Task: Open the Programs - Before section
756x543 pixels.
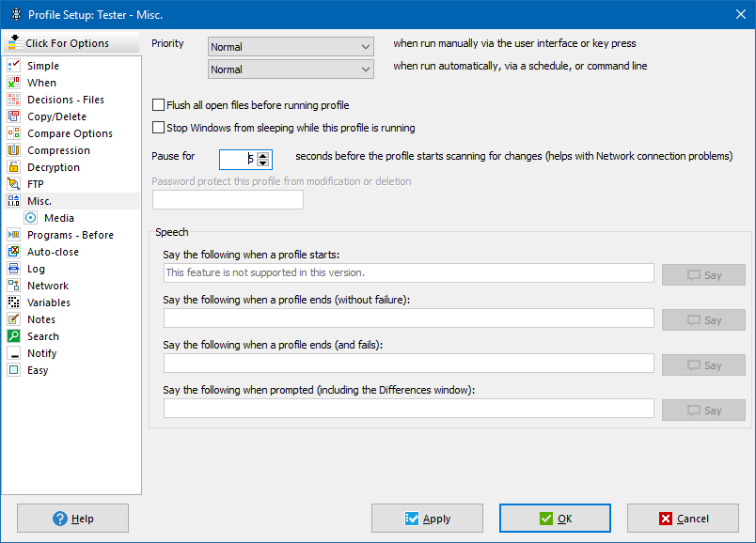Action: (x=70, y=235)
